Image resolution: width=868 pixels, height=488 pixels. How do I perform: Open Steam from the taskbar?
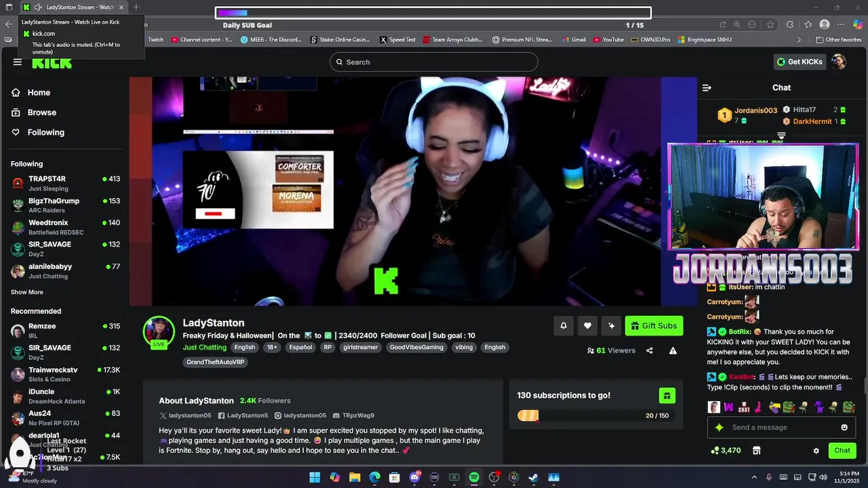pos(534,477)
